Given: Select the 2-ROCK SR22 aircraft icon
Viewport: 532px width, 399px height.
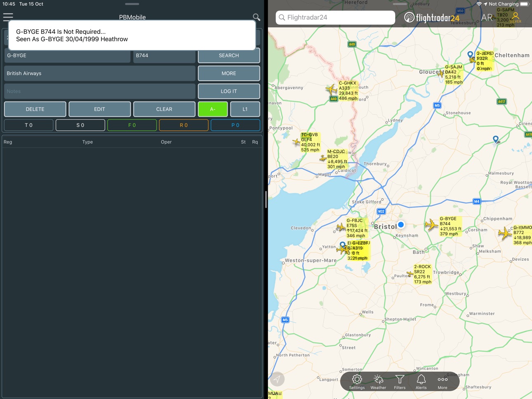Looking at the screenshot, I should tap(410, 273).
